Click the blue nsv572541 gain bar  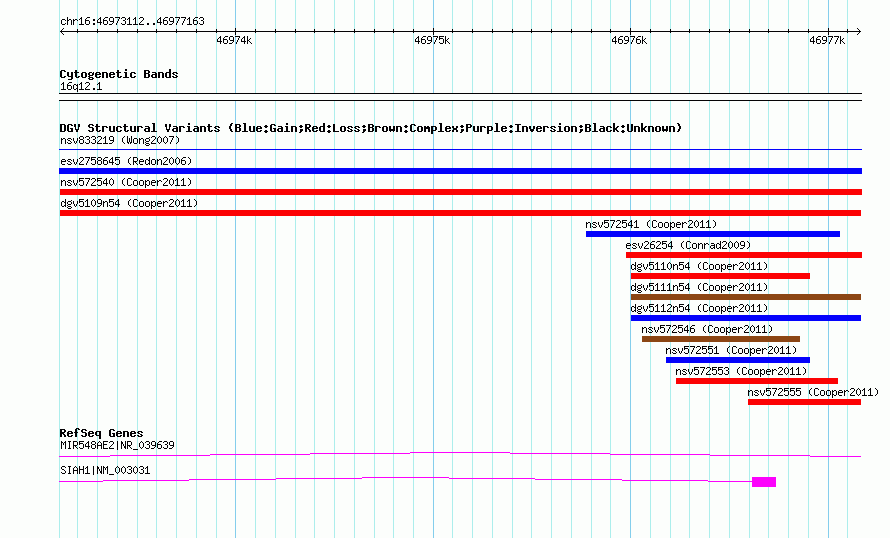713,234
